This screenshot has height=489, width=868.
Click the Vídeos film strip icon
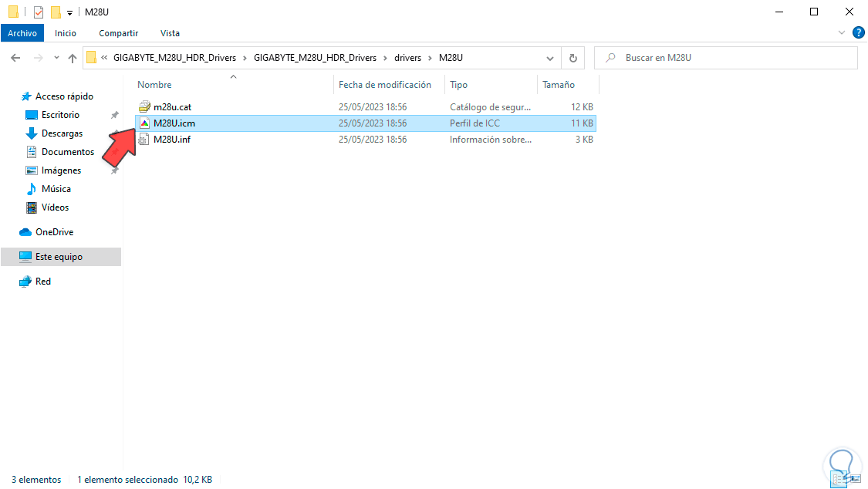click(x=32, y=207)
